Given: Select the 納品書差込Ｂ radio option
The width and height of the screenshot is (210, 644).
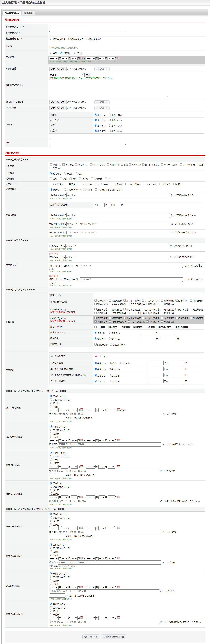Looking at the screenshot, I should 69,39.
